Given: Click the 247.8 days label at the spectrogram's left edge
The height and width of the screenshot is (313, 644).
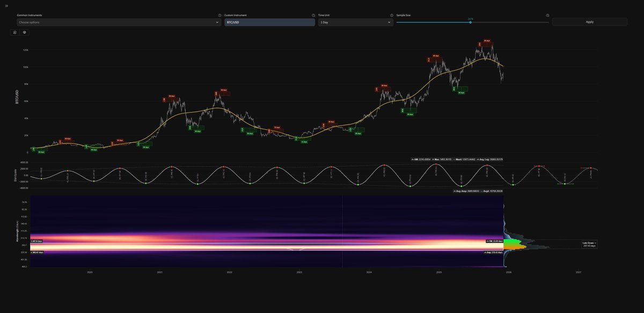Looking at the screenshot, I should tap(37, 241).
